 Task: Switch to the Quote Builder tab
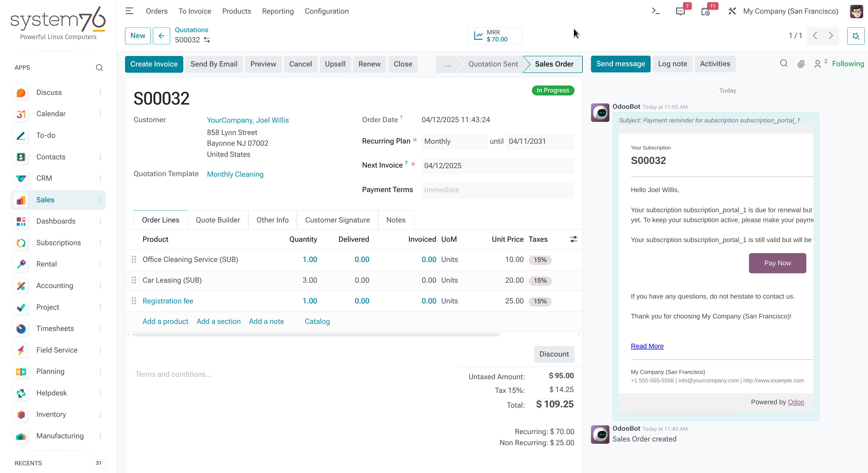point(218,220)
